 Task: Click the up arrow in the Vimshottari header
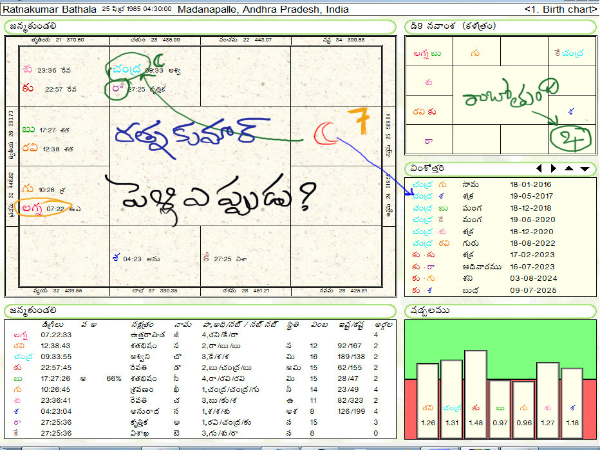coord(569,168)
